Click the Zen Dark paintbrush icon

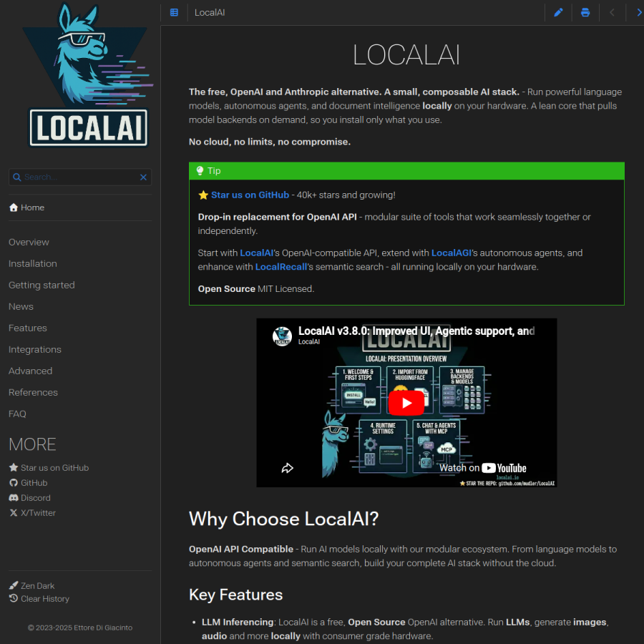tap(14, 585)
